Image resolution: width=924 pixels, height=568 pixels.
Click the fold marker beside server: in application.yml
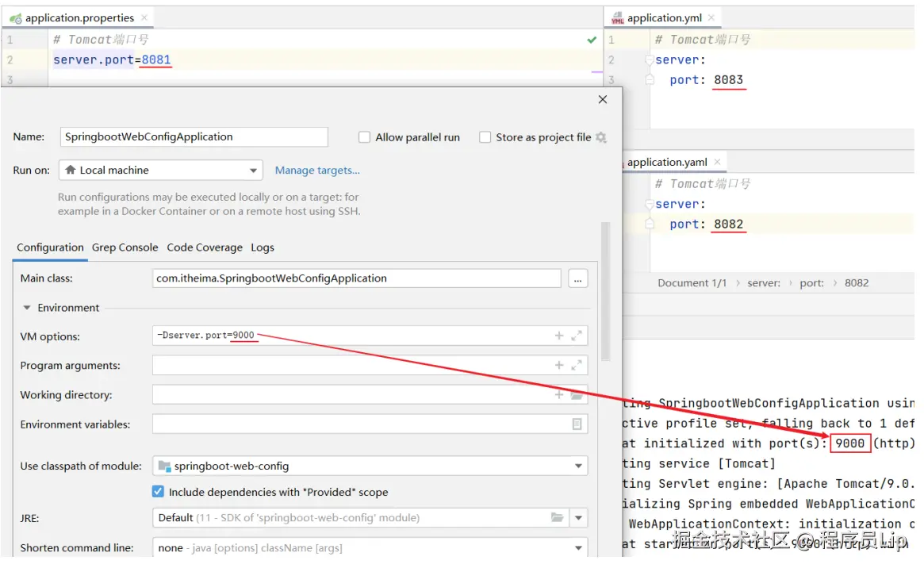650,60
